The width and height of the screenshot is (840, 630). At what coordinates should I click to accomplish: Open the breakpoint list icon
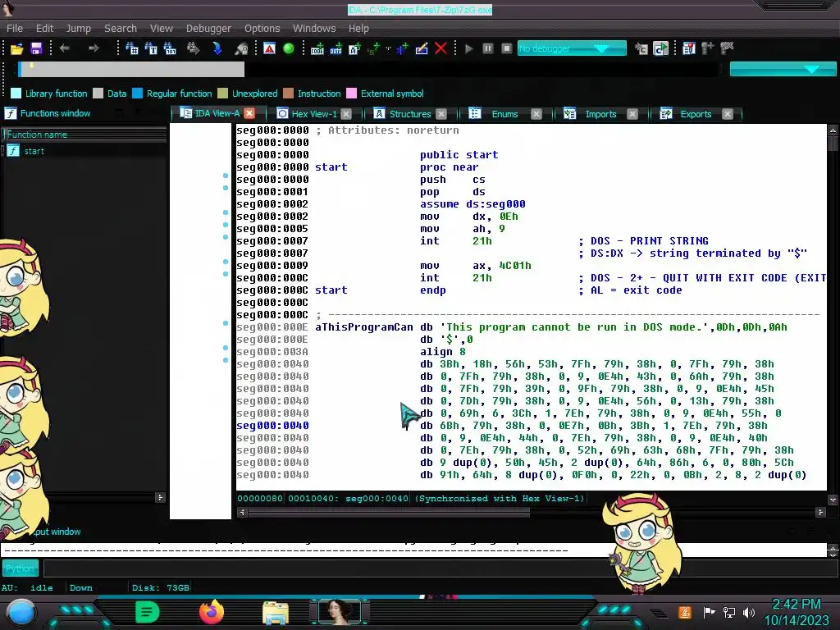(689, 48)
